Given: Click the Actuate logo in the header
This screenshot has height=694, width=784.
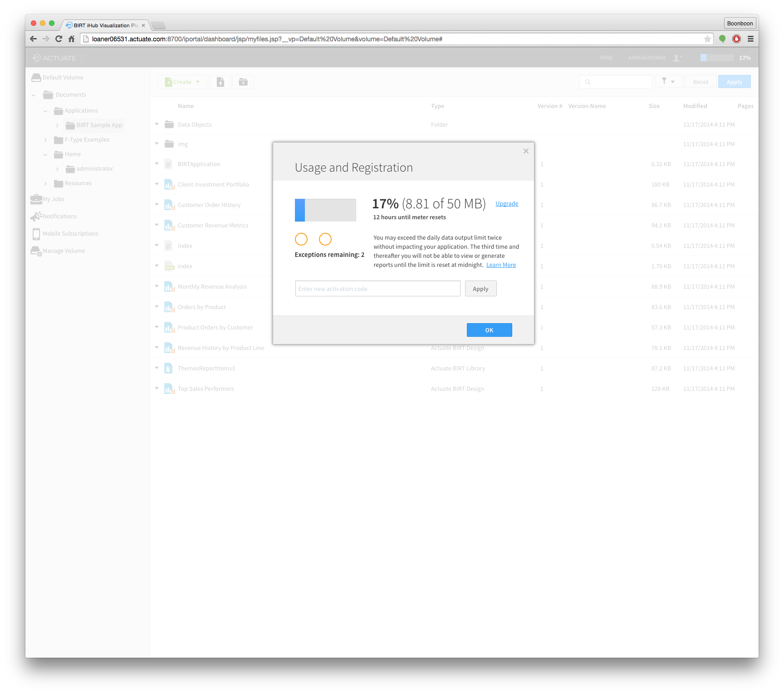Looking at the screenshot, I should 54,58.
